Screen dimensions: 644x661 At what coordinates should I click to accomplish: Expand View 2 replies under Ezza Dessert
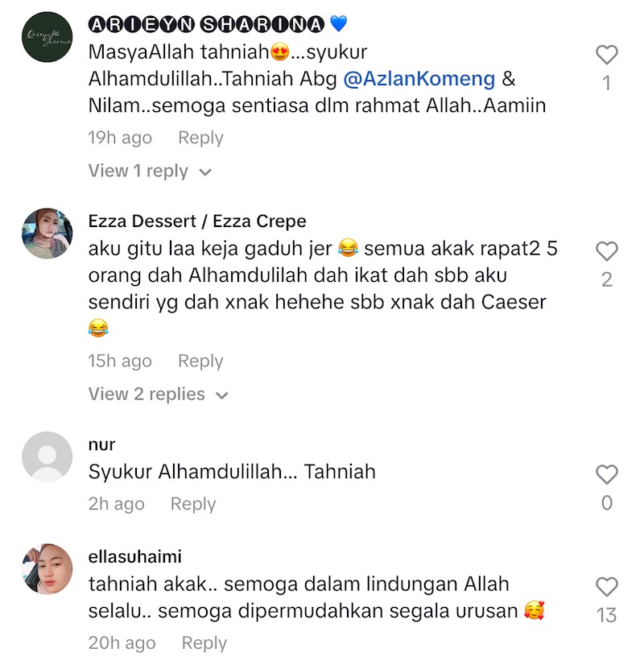pyautogui.click(x=158, y=395)
